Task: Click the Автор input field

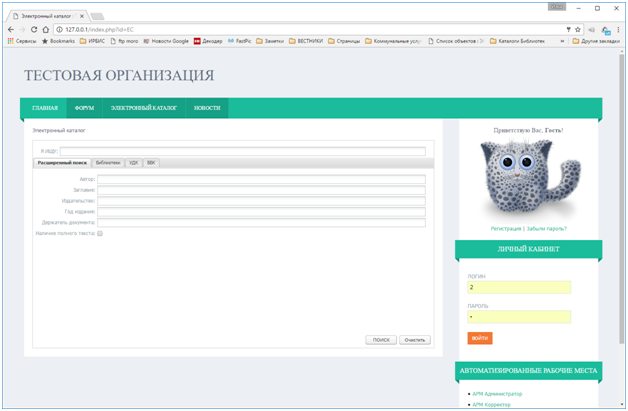Action: pyautogui.click(x=260, y=180)
